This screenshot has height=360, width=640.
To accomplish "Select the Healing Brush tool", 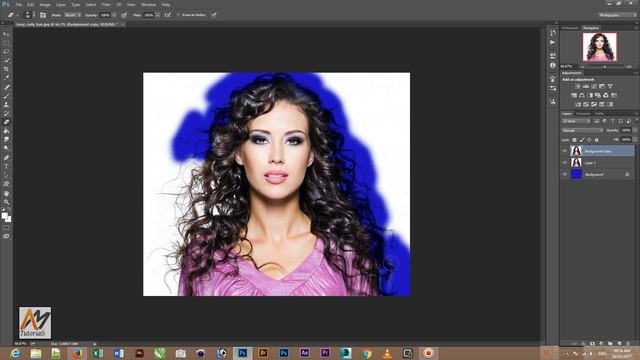I will pos(6,87).
